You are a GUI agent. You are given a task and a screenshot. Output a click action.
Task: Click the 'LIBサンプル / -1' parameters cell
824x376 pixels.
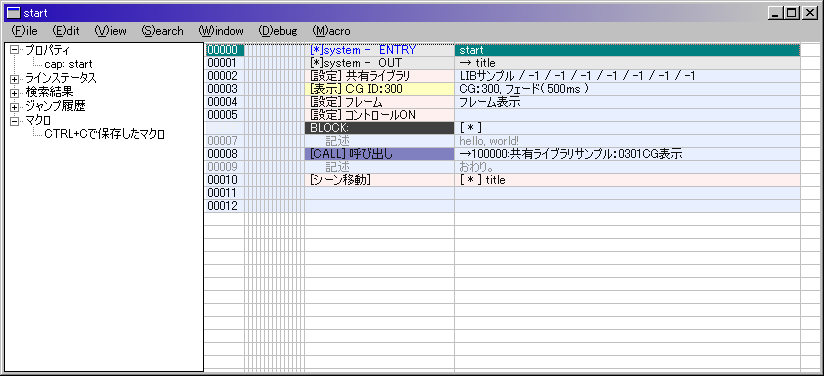click(627, 76)
